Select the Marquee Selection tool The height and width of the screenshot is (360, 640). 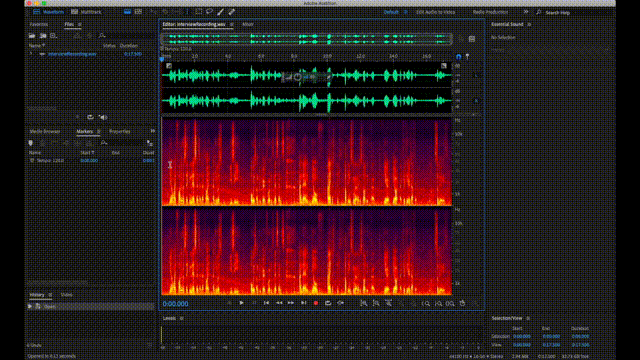click(198, 12)
